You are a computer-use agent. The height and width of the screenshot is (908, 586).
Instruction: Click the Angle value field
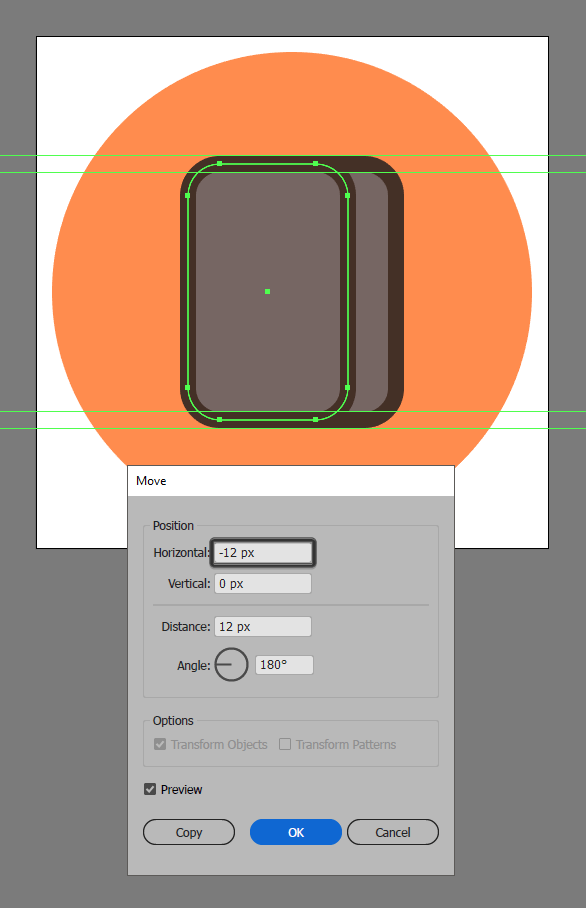pos(284,665)
